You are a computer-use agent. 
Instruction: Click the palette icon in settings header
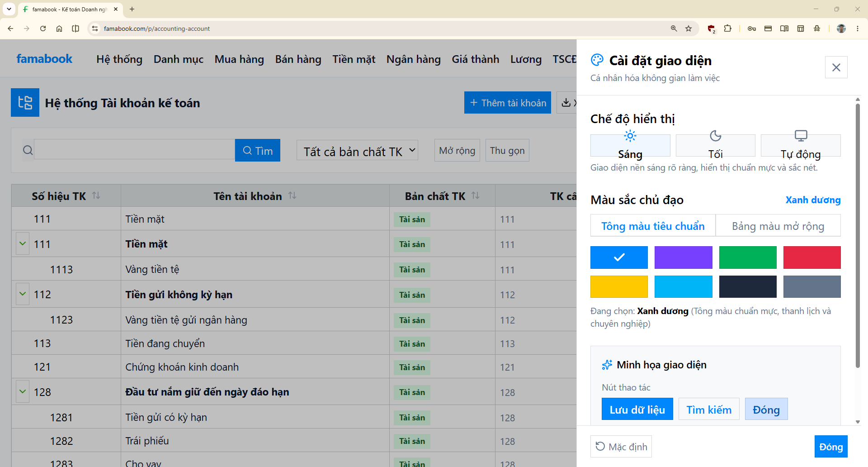coord(597,60)
